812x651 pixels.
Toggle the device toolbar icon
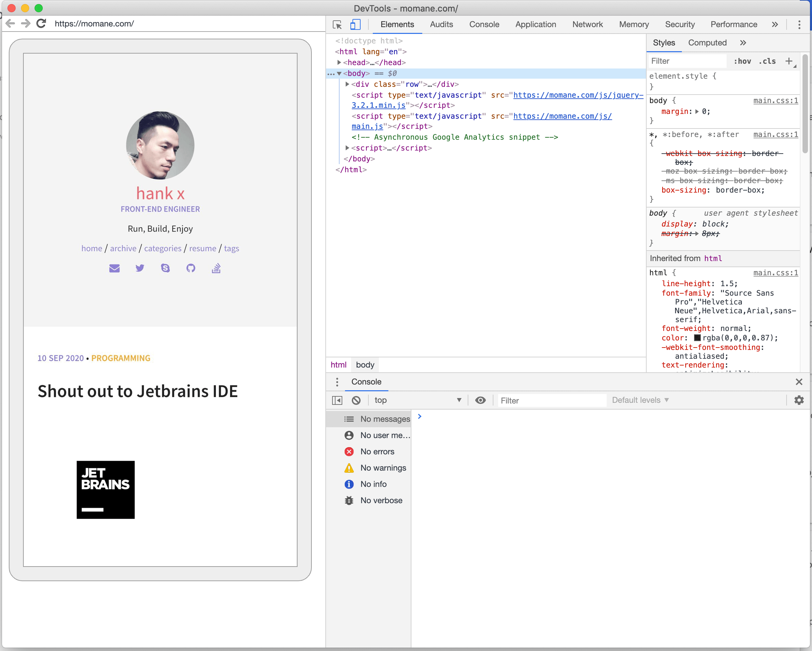tap(355, 25)
